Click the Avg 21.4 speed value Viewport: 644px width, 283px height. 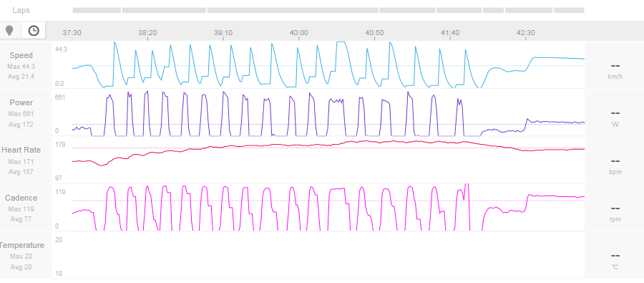pyautogui.click(x=21, y=77)
